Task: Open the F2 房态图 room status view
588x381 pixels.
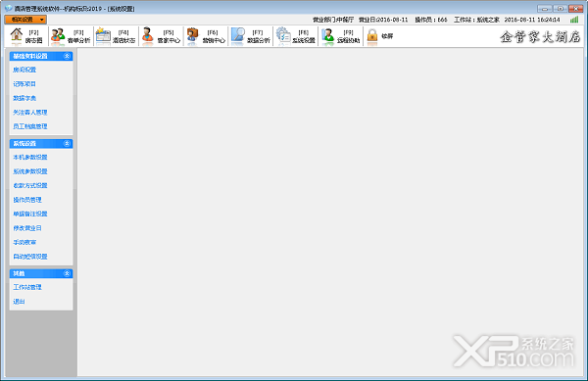Action: [25, 36]
